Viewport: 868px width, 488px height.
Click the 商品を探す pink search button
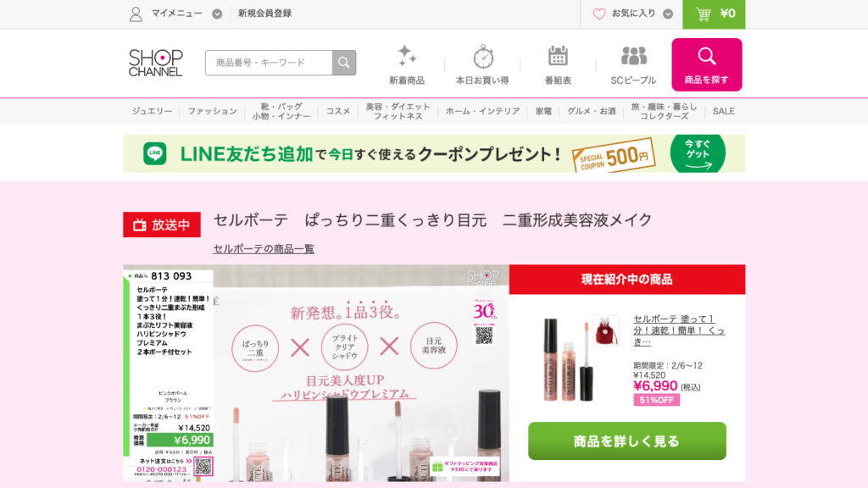click(707, 64)
